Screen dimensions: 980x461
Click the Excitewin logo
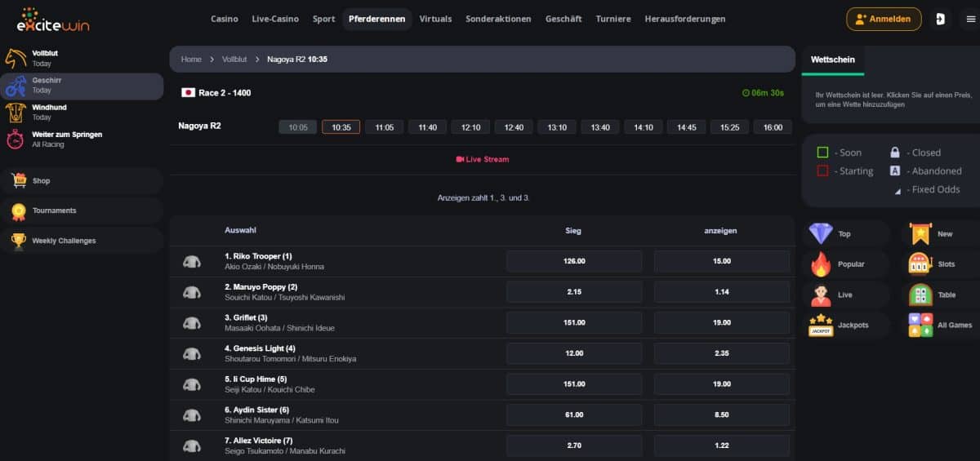pyautogui.click(x=53, y=20)
